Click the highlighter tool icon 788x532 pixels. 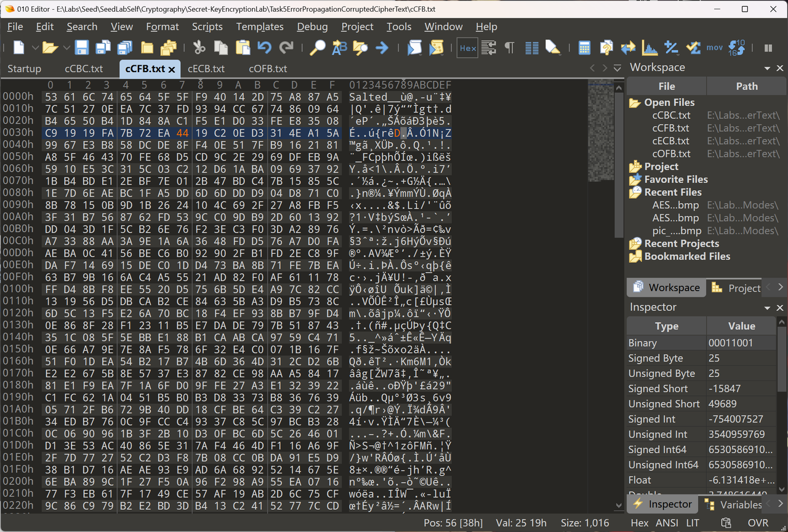click(x=553, y=47)
